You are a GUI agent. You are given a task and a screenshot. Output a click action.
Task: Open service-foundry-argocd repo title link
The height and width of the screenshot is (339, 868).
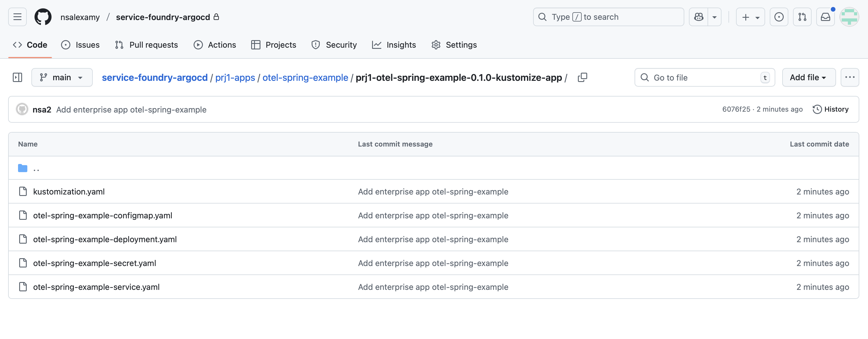pos(163,17)
